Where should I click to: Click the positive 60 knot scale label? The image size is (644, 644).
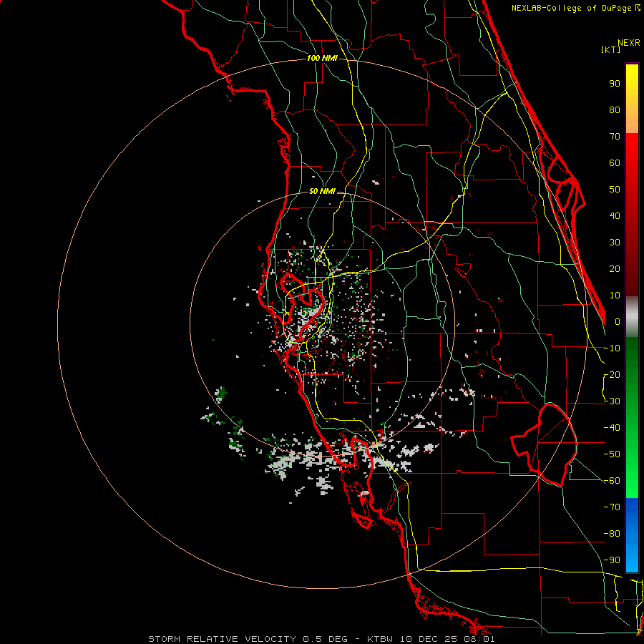coord(615,163)
